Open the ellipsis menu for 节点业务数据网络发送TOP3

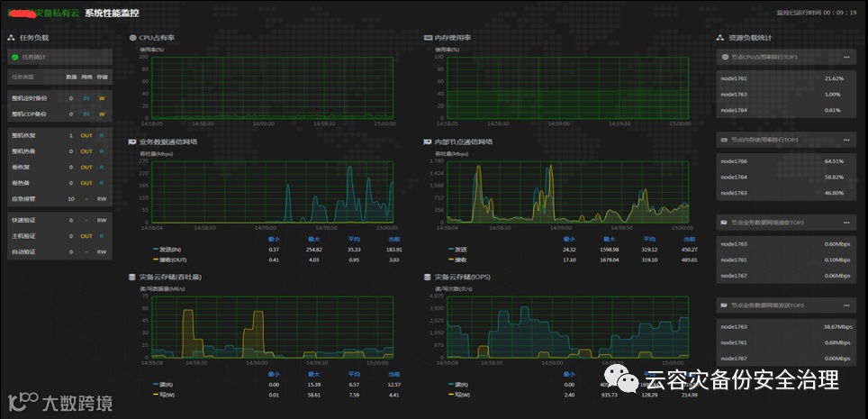pyautogui.click(x=845, y=305)
